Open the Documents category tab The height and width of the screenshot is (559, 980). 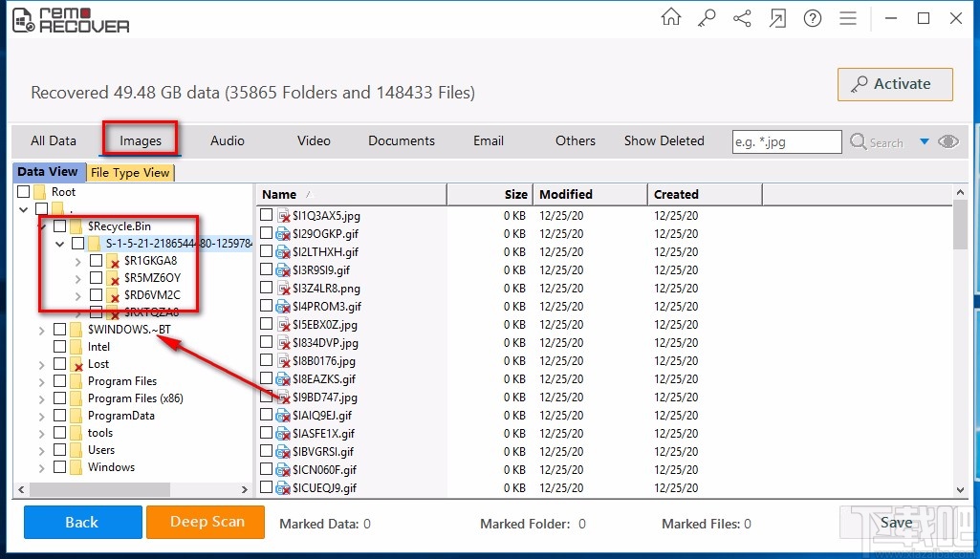coord(401,140)
